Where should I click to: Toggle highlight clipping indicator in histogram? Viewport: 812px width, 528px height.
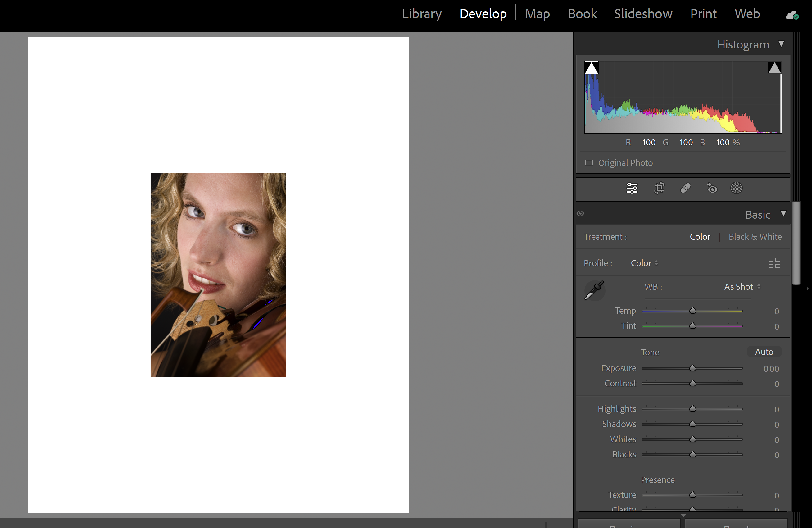click(x=774, y=68)
